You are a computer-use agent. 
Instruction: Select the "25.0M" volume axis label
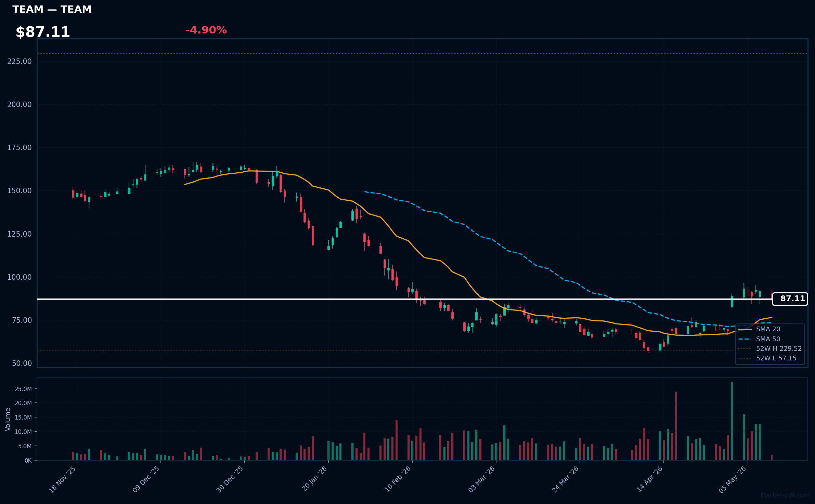tap(23, 389)
